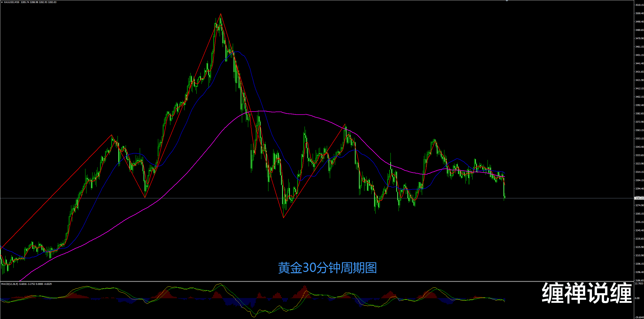
Task: Click the 3500.40 price scale label
Action: [639, 13]
